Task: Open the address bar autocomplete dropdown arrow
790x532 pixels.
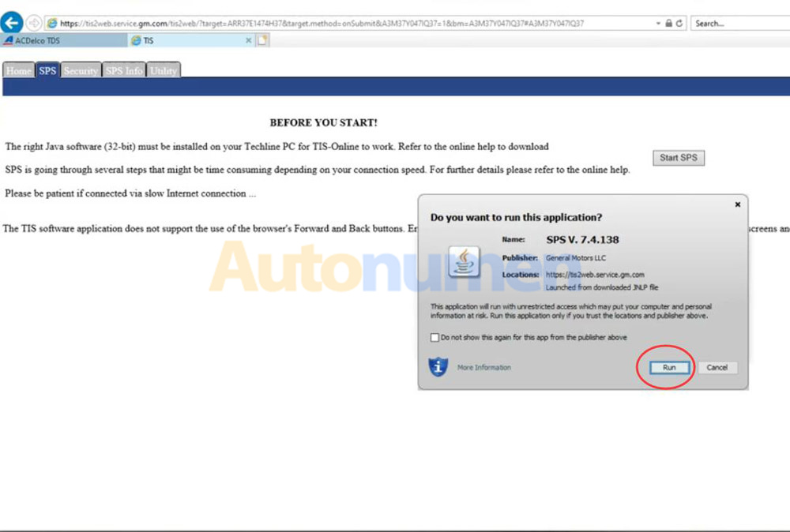Action: click(657, 23)
